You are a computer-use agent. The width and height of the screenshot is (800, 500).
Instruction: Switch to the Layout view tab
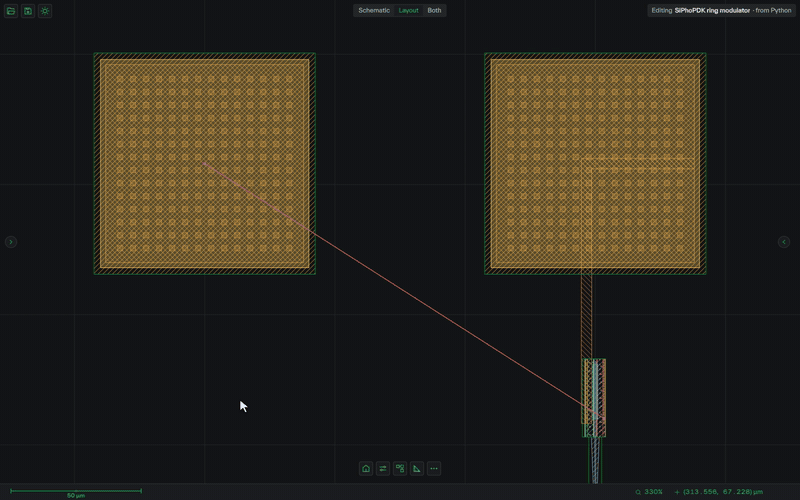pyautogui.click(x=408, y=10)
